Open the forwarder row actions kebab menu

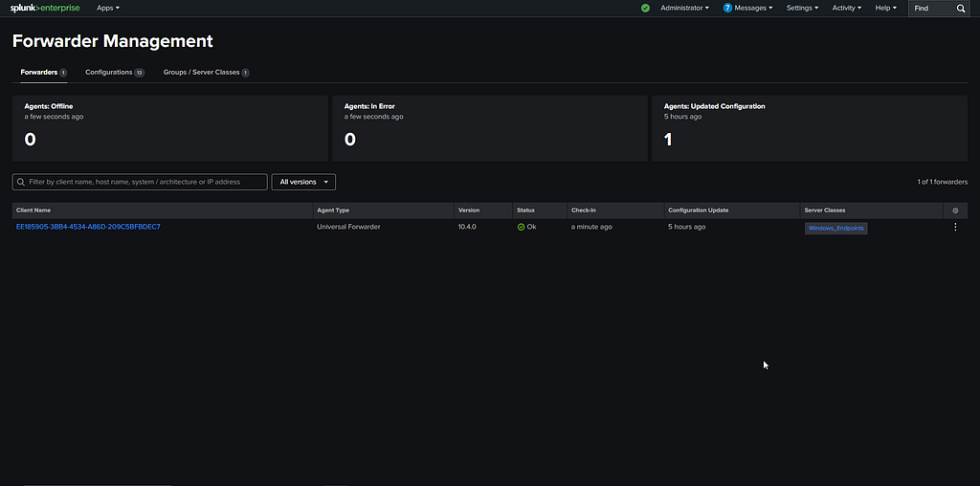coord(955,227)
